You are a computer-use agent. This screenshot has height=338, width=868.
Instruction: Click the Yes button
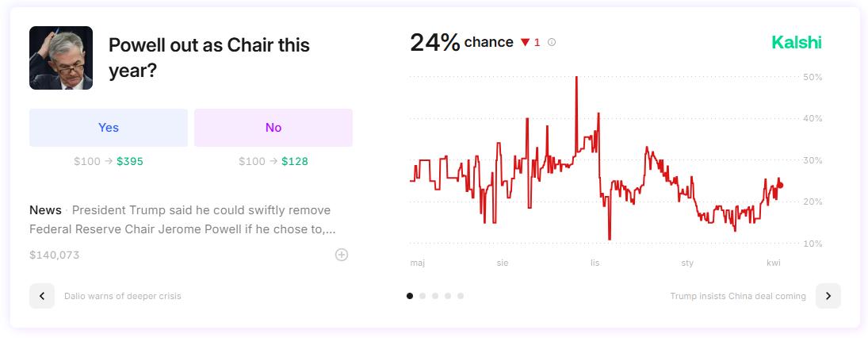[109, 128]
